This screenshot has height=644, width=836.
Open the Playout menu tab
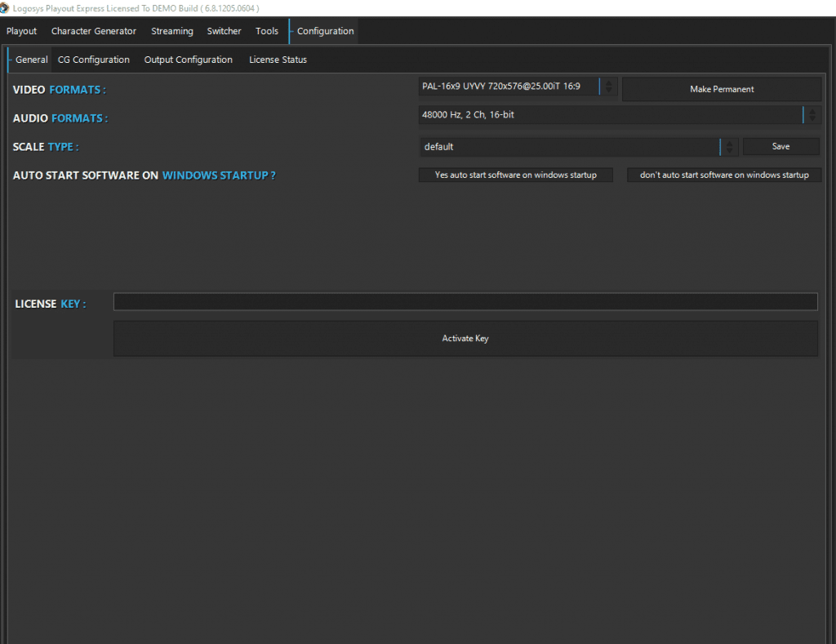coord(22,32)
